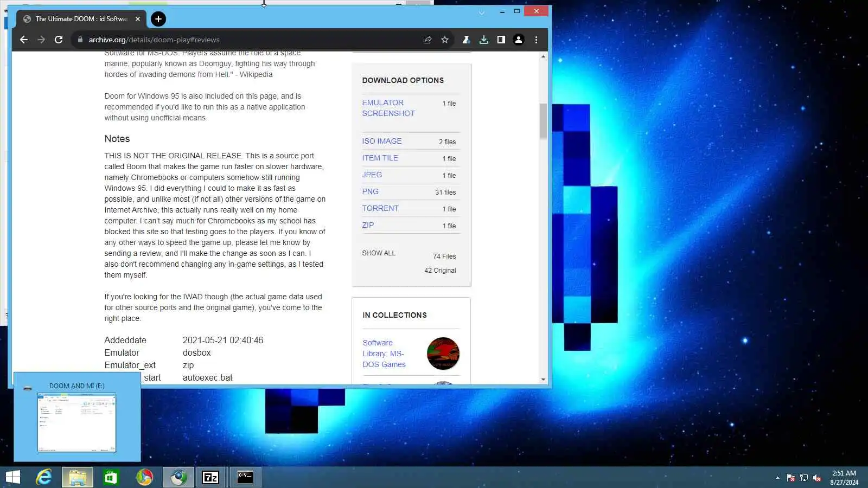Select the '2 files' ISO IMAGE count
The height and width of the screenshot is (488, 868).
[x=448, y=142]
